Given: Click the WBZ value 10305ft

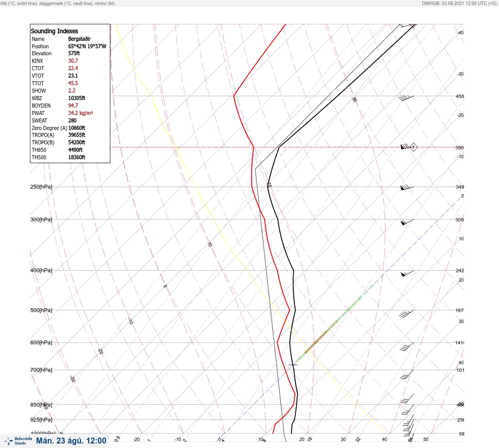Looking at the screenshot, I should tap(77, 98).
